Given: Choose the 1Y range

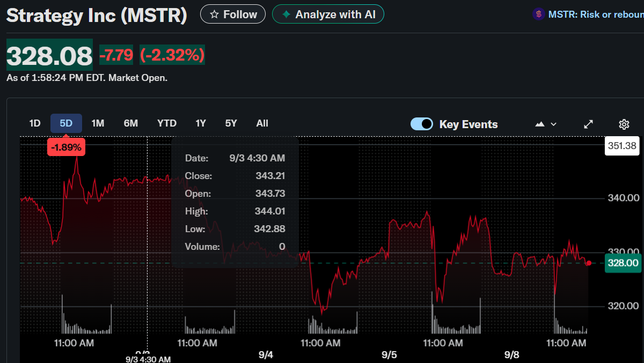Looking at the screenshot, I should [201, 123].
